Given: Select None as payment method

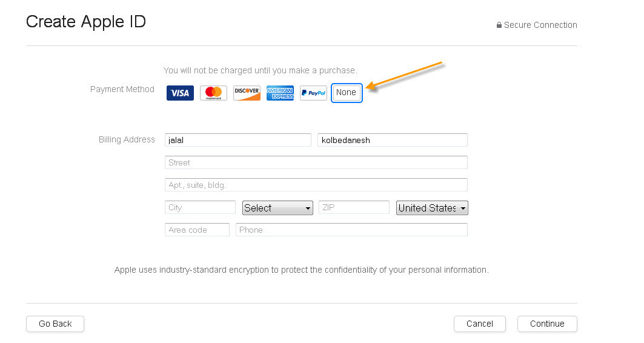Looking at the screenshot, I should (347, 93).
